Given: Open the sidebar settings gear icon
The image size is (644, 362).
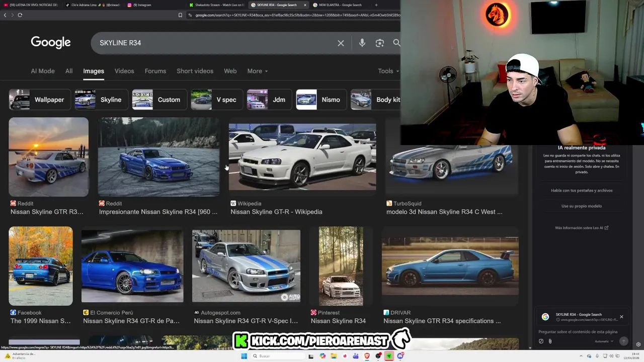Looking at the screenshot, I should point(638,344).
